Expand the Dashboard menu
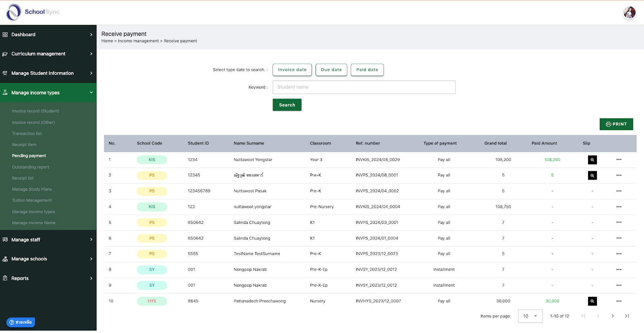This screenshot has width=644, height=333. coord(48,35)
